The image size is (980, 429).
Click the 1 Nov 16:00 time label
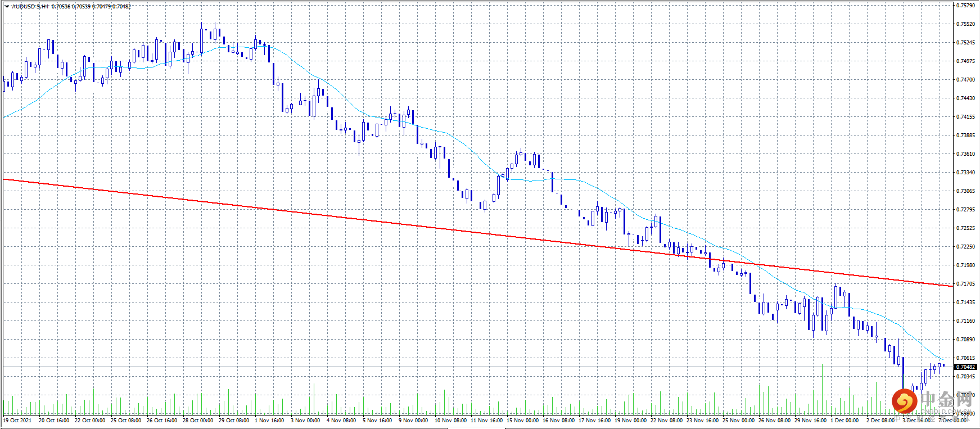click(x=269, y=421)
